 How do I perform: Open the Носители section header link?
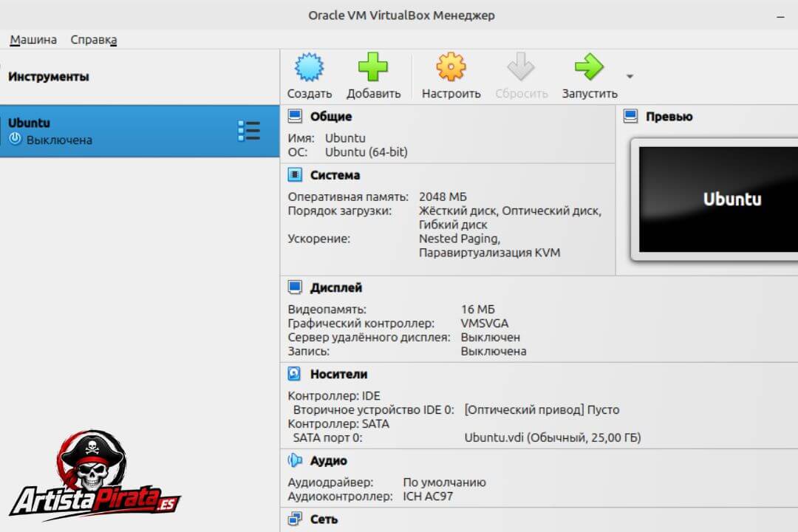click(338, 374)
